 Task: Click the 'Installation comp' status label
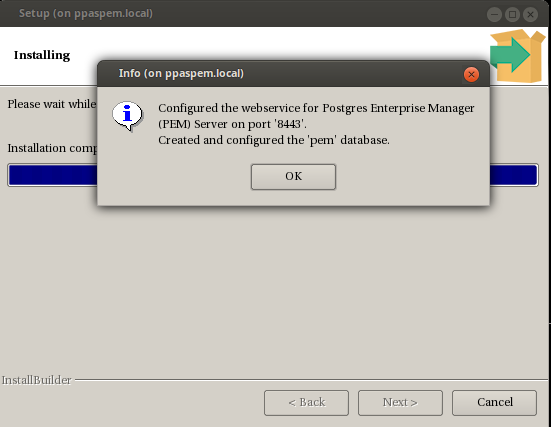click(x=52, y=148)
